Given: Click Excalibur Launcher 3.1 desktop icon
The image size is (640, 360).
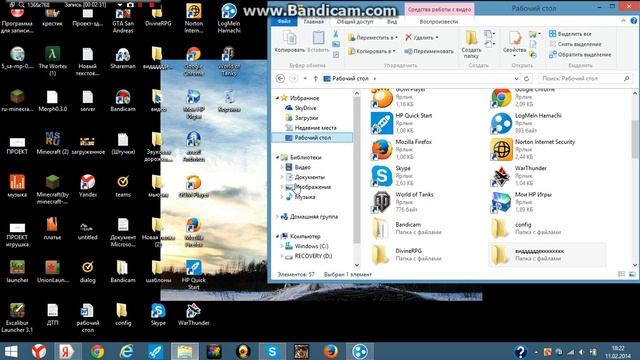Looking at the screenshot, I should click(17, 318).
